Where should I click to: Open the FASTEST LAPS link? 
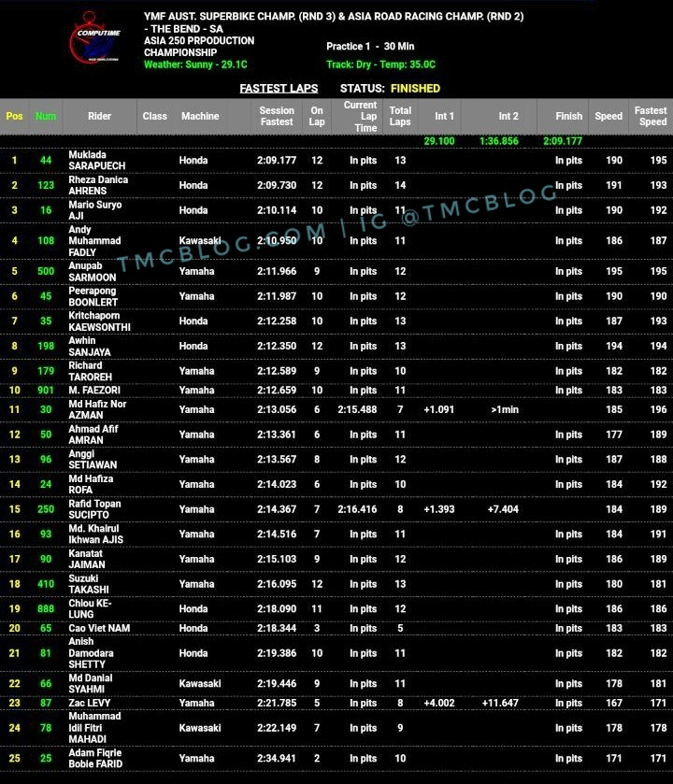pyautogui.click(x=279, y=89)
